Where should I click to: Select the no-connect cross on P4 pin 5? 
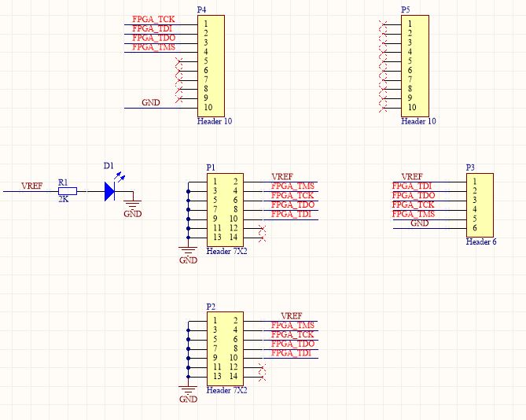(179, 61)
